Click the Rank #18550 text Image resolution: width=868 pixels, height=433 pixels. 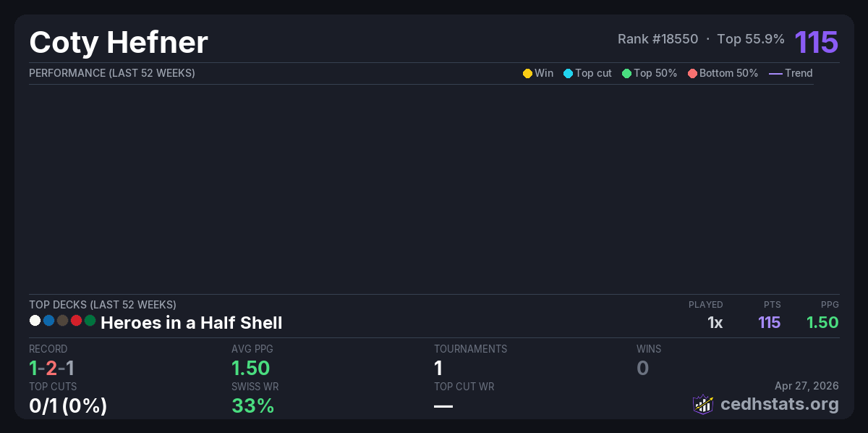coord(658,39)
